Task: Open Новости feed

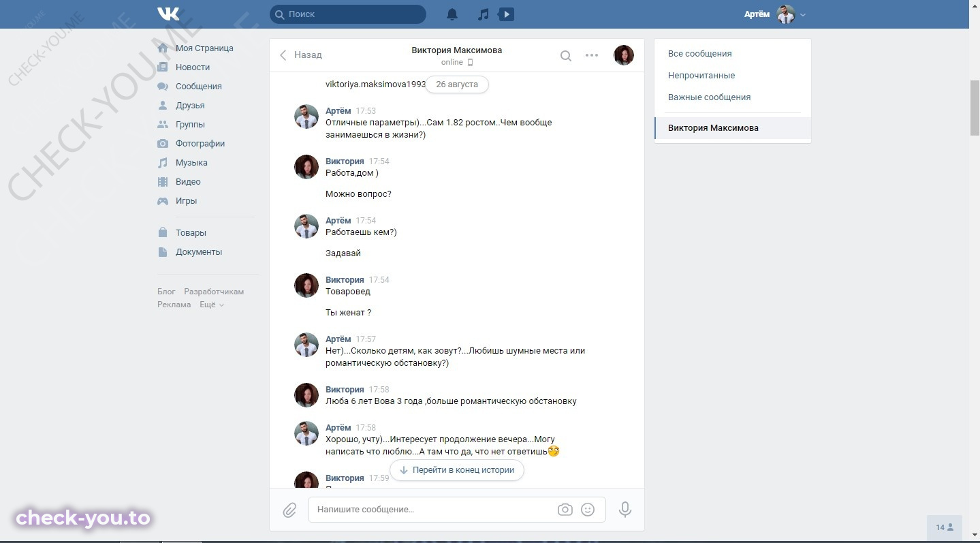Action: pos(193,67)
